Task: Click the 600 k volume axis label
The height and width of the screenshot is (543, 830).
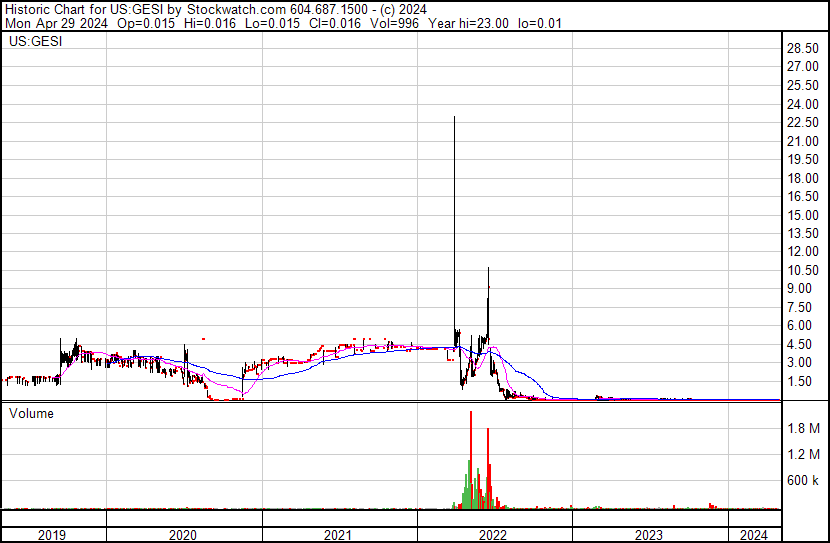Action: (x=803, y=480)
